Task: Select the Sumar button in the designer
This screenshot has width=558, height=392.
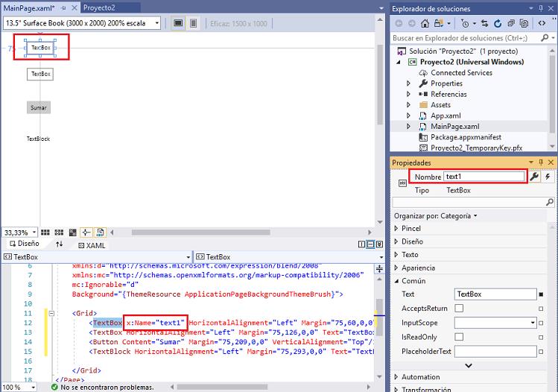Action: tap(39, 107)
